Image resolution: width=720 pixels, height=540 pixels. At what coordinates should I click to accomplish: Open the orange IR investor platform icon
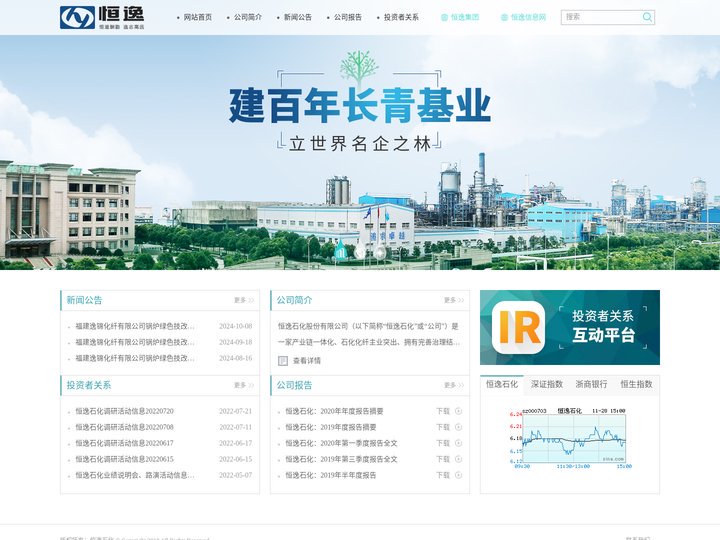(518, 327)
